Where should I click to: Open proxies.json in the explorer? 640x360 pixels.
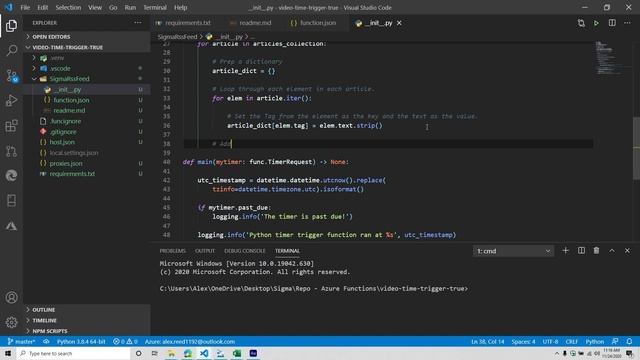click(66, 163)
